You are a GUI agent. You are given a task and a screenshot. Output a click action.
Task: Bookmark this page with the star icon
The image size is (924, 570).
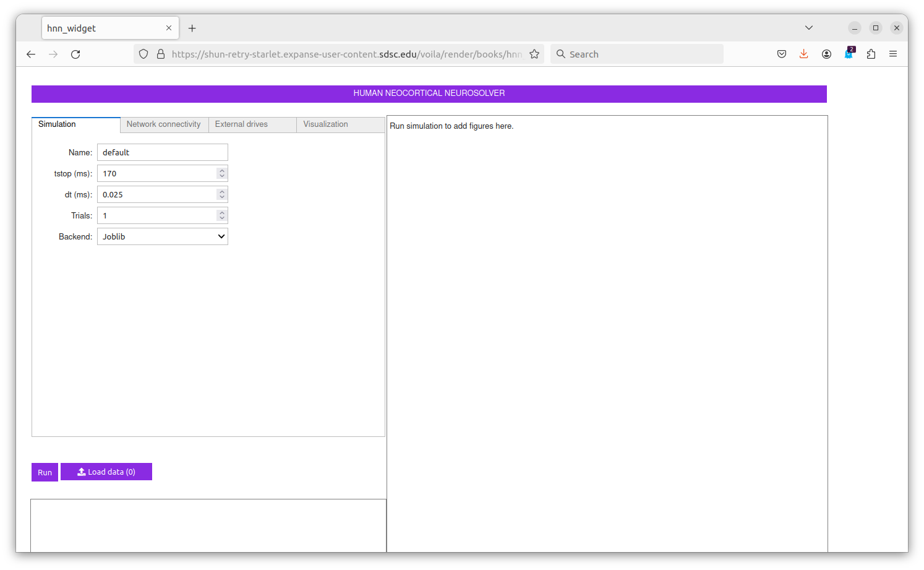pyautogui.click(x=534, y=54)
